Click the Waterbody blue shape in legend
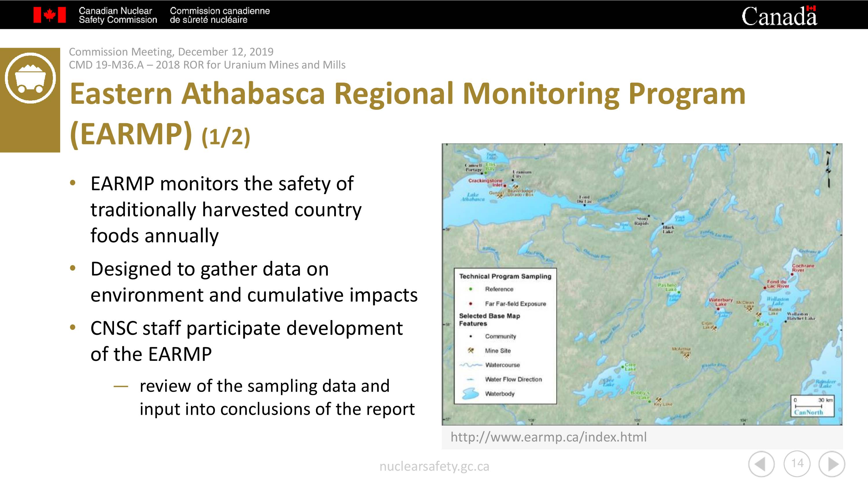The height and width of the screenshot is (488, 868). [470, 393]
